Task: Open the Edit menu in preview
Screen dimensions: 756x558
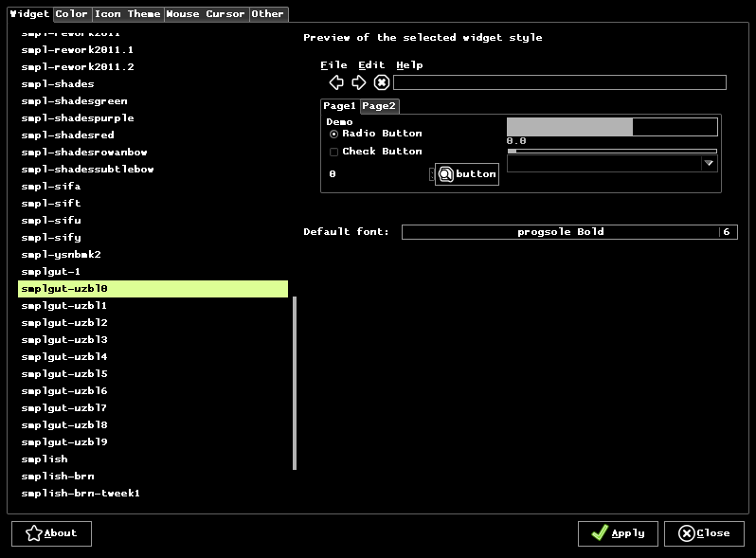Action: click(x=371, y=65)
